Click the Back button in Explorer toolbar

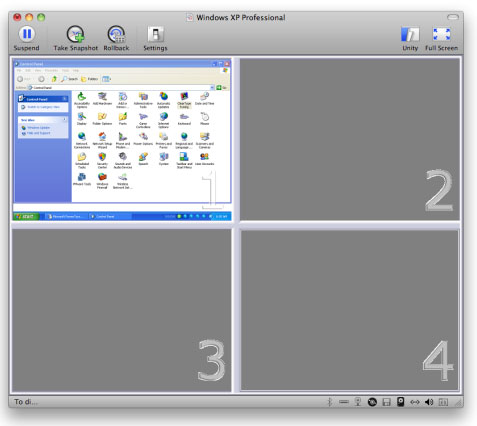coord(23,79)
